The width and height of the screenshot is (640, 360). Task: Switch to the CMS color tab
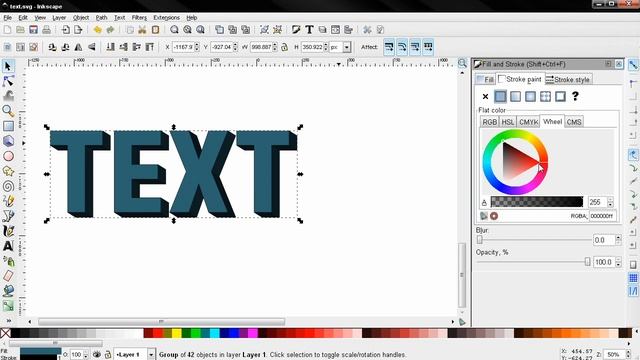coord(574,122)
